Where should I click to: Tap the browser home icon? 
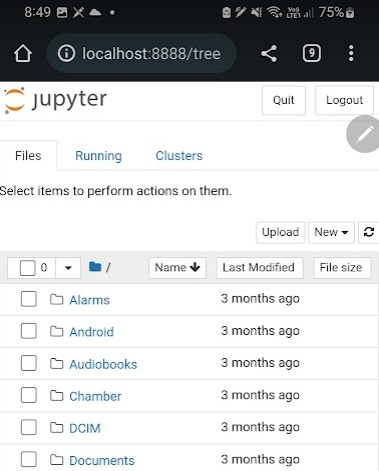(x=23, y=54)
